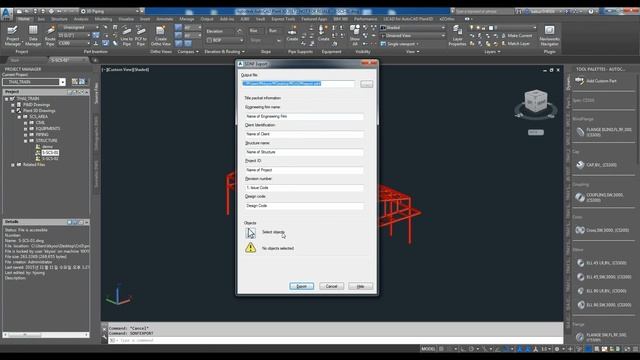Image resolution: width=640 pixels, height=360 pixels.
Task: Open Layer Properties manager
Action: pyautogui.click(x=457, y=36)
